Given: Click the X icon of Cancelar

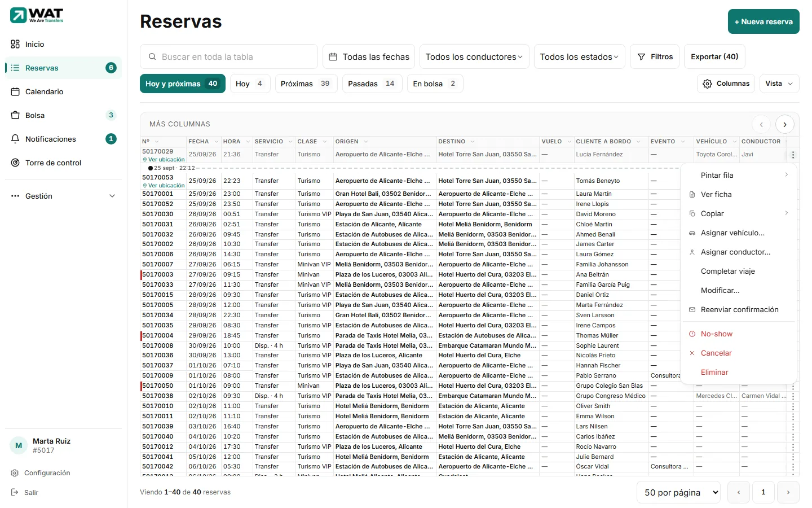Looking at the screenshot, I should pos(692,353).
